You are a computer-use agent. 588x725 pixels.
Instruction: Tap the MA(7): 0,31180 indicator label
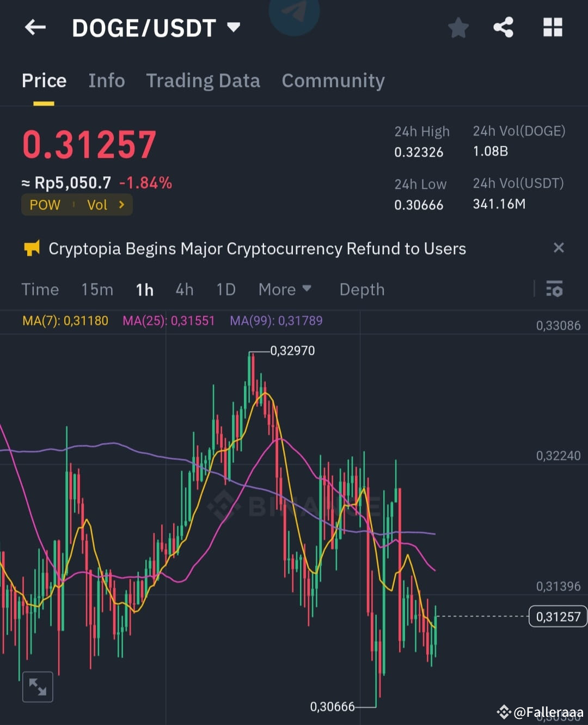[65, 321]
